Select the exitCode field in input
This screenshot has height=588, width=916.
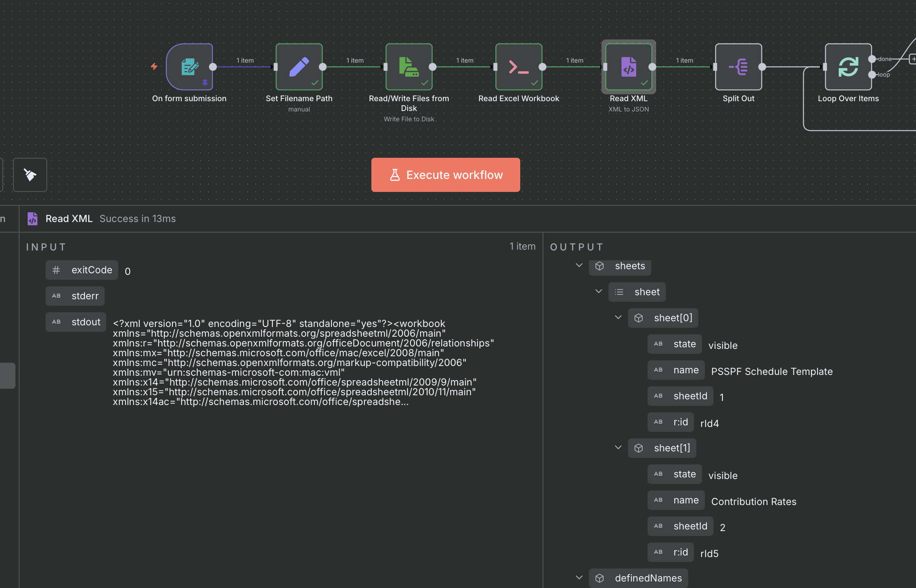(82, 270)
